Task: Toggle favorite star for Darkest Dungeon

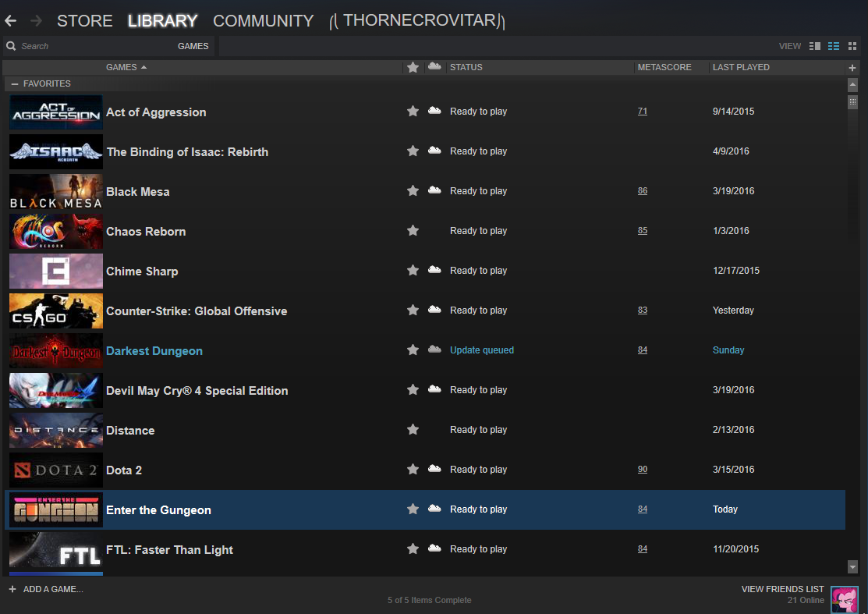Action: pyautogui.click(x=413, y=350)
